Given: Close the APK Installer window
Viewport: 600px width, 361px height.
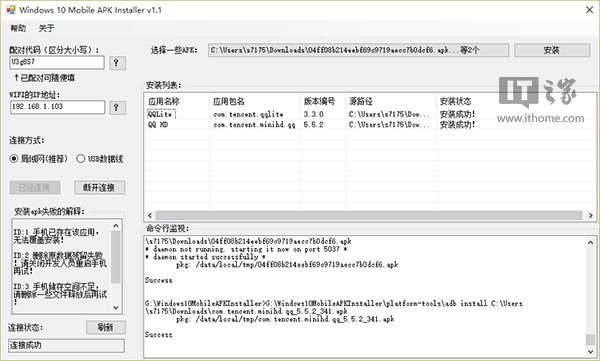Looking at the screenshot, I should 590,10.
